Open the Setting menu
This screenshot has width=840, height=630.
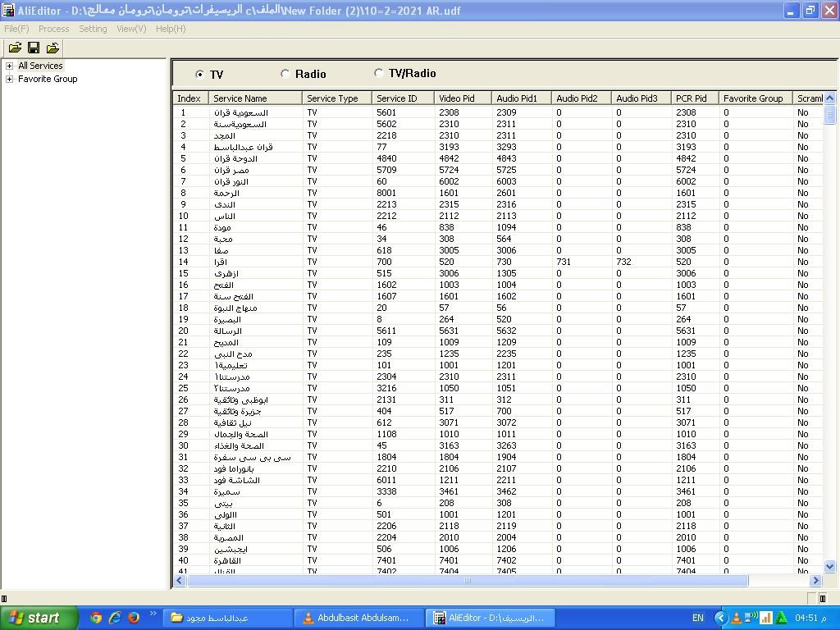click(93, 29)
